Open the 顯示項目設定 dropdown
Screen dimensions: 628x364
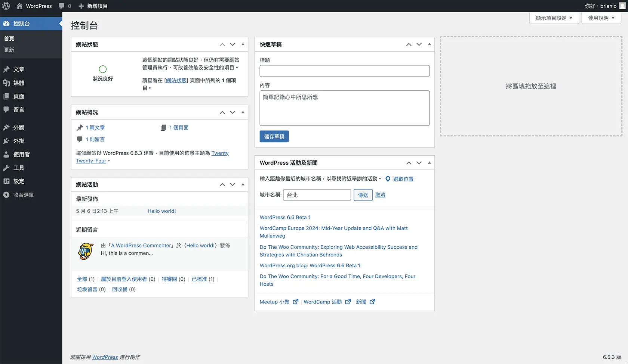coord(554,18)
